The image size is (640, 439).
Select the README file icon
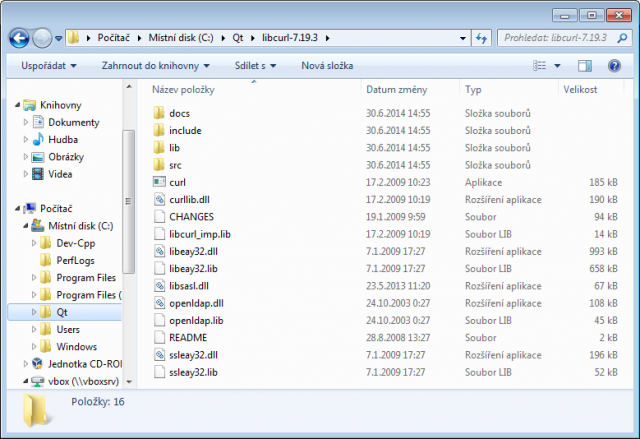click(159, 337)
